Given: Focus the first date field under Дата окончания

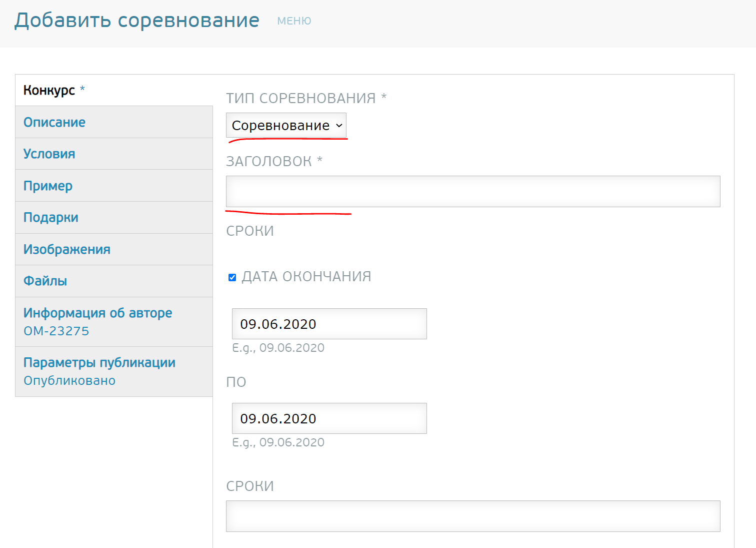Looking at the screenshot, I should [329, 324].
